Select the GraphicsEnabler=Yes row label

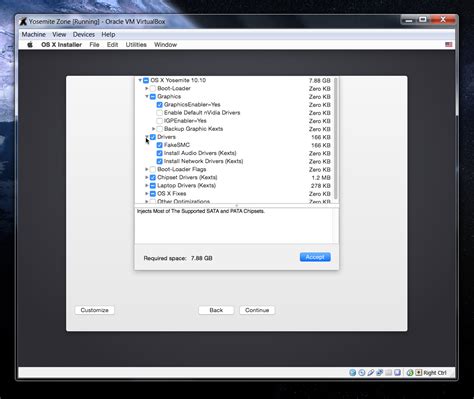[192, 105]
